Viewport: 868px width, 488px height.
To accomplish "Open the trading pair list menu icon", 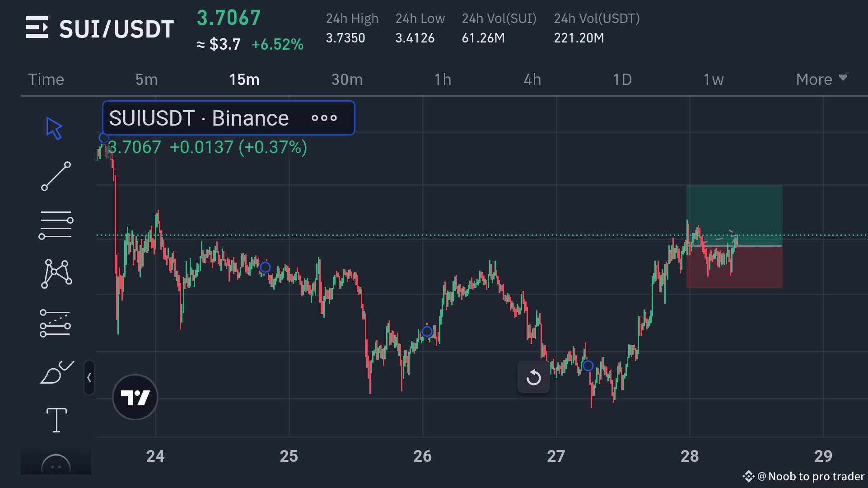I will pyautogui.click(x=37, y=28).
